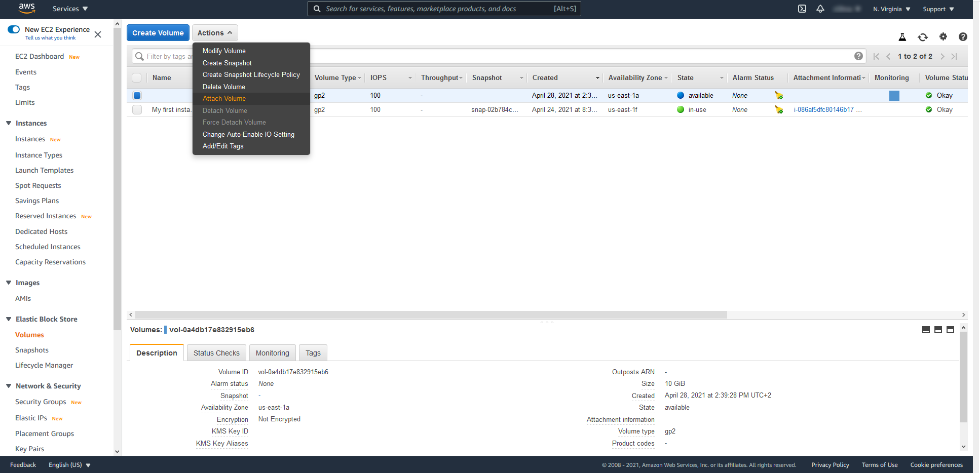Open Cookie preferences
This screenshot has width=980, height=473.
[936, 465]
